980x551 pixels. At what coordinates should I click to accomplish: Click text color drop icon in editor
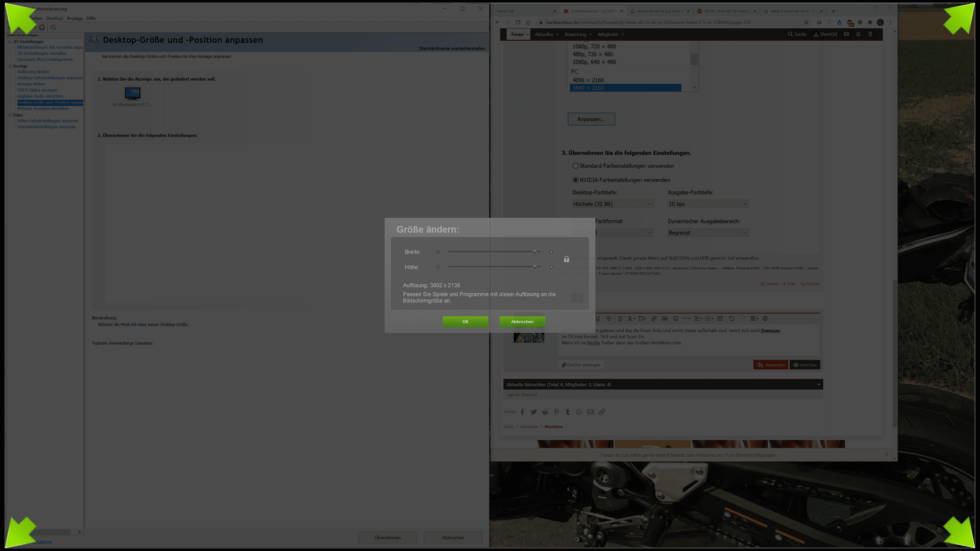620,319
